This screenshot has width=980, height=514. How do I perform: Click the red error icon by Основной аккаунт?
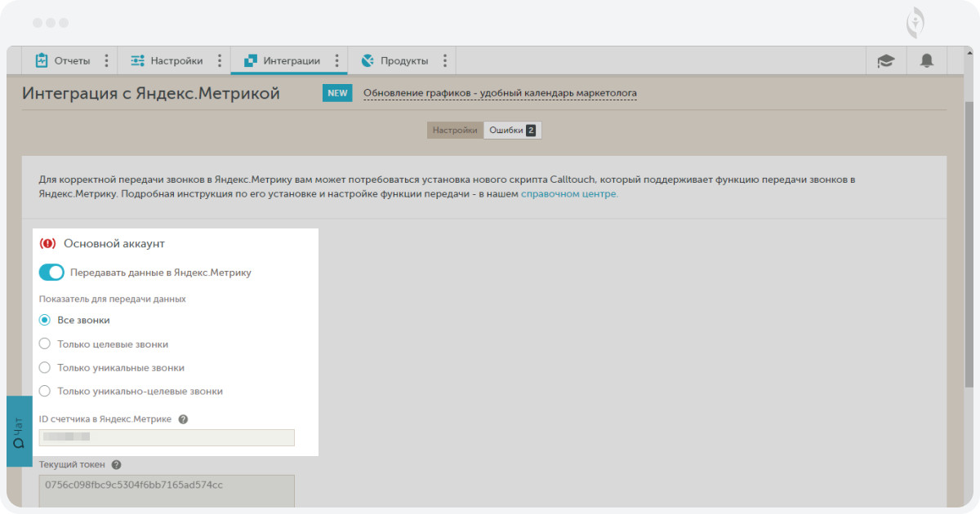tap(47, 243)
